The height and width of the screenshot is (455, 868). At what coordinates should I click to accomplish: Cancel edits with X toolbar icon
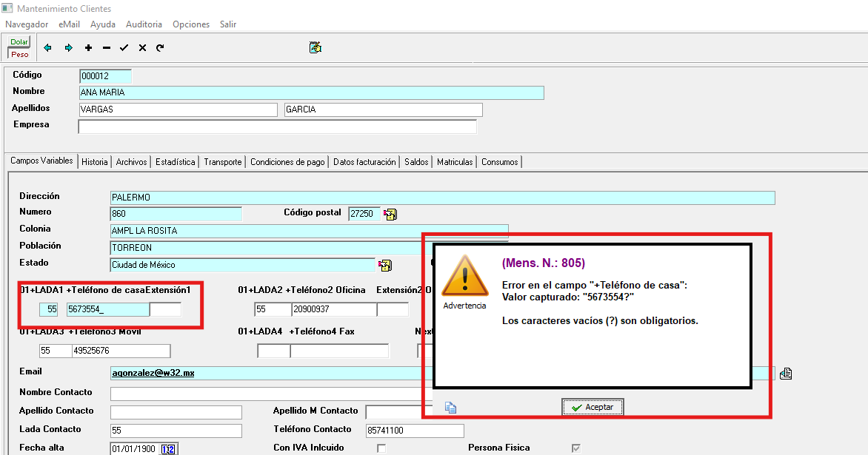click(142, 48)
